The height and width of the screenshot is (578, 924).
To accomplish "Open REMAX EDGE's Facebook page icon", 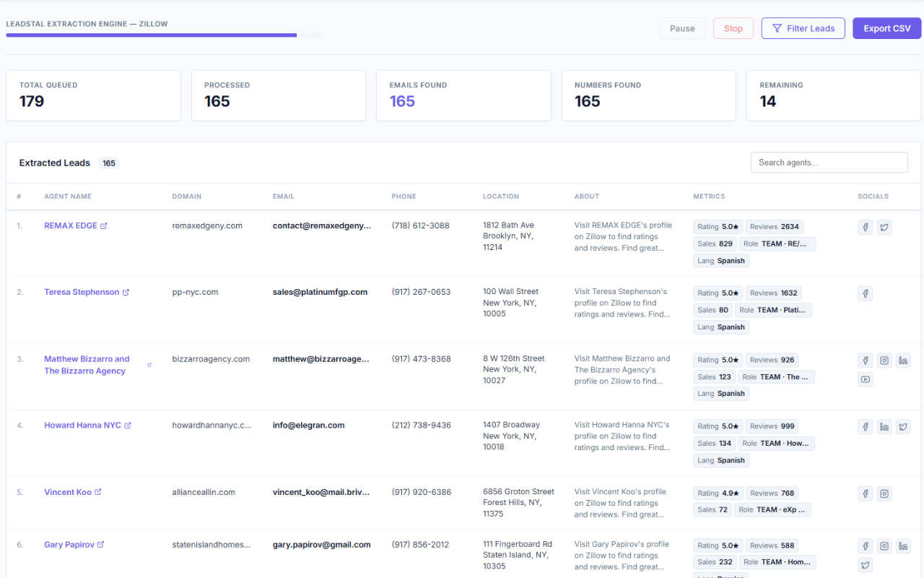I will (x=866, y=228).
